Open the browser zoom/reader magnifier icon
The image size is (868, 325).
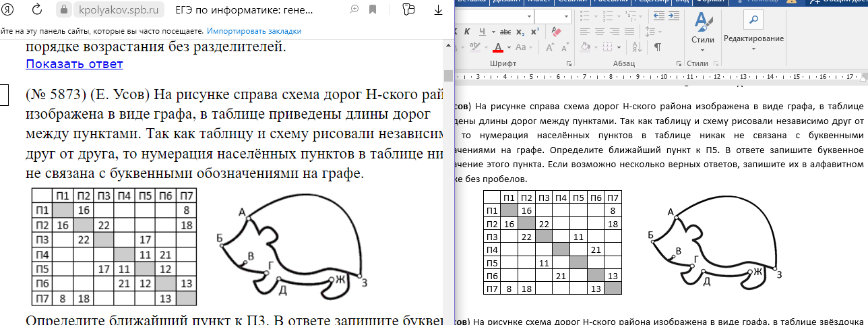point(355,9)
